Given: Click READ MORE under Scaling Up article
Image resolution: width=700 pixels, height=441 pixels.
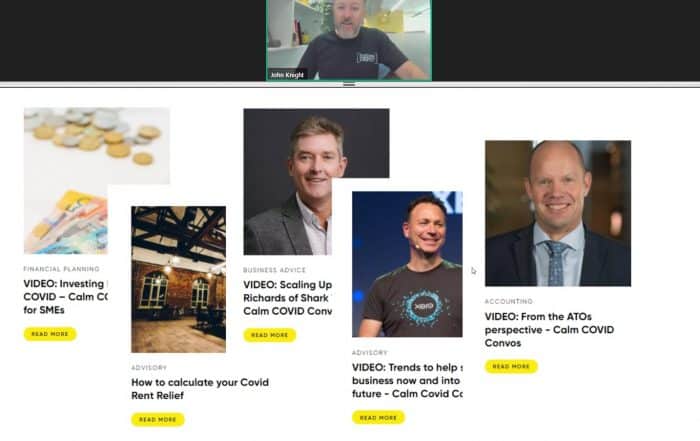Looking at the screenshot, I should [x=270, y=335].
